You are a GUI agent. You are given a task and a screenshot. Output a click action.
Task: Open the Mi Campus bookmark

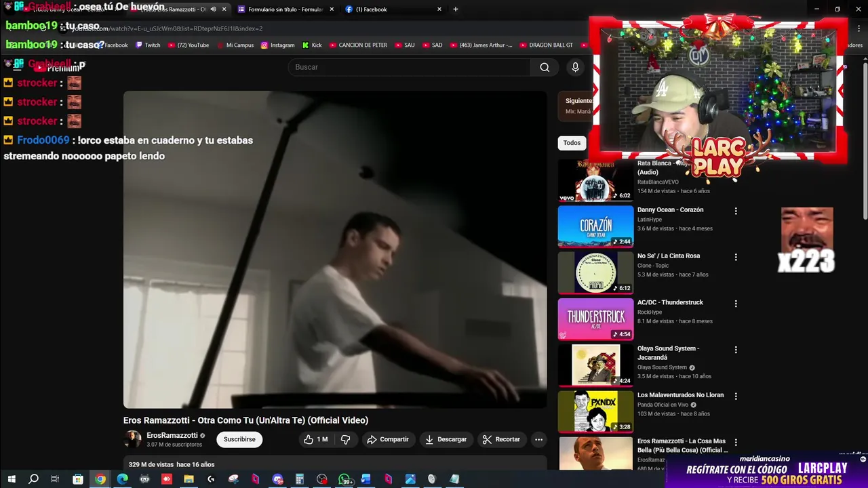pos(235,45)
